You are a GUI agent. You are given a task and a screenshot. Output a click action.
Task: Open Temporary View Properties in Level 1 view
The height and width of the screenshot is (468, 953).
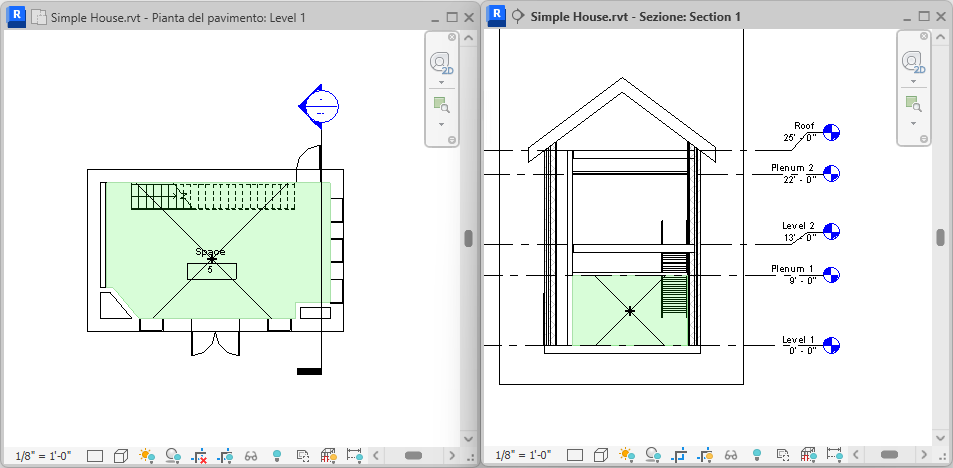[x=303, y=455]
